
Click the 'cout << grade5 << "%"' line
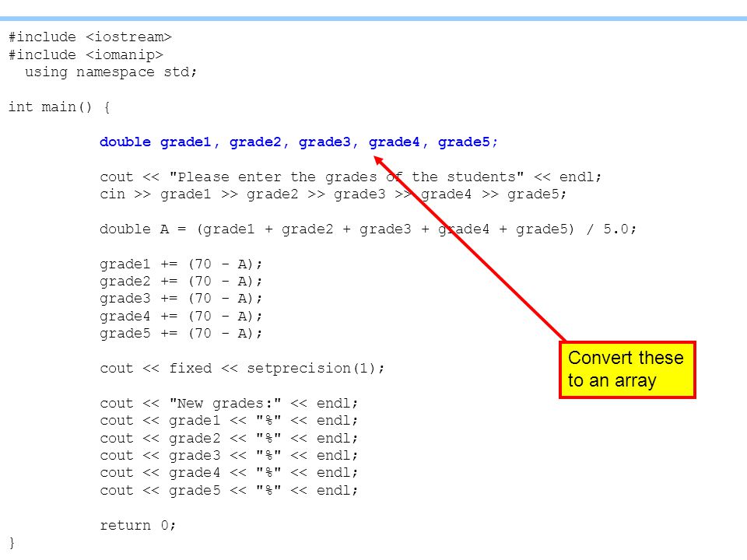tap(229, 491)
